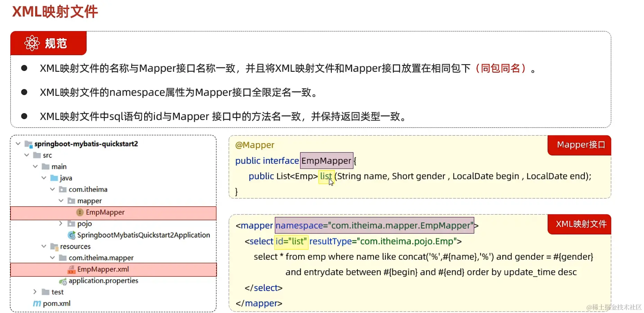
Task: Click the resources folder icon
Action: (x=54, y=247)
